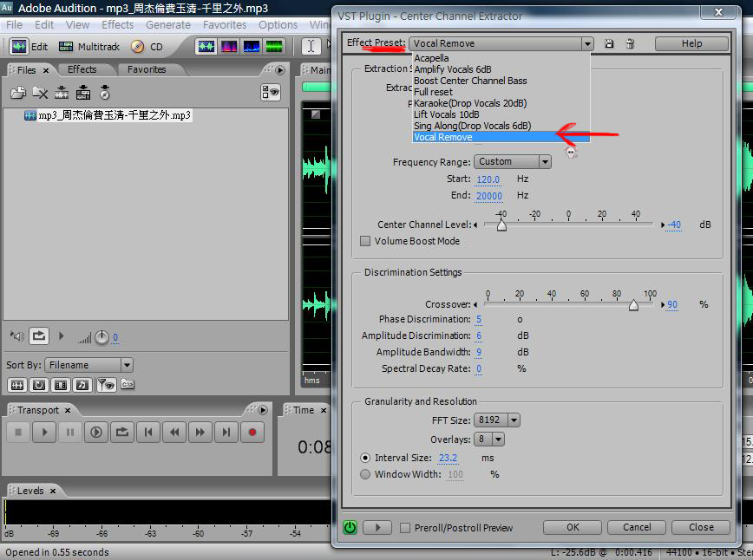Image resolution: width=753 pixels, height=560 pixels.
Task: Preview the effect with play button
Action: [x=377, y=527]
